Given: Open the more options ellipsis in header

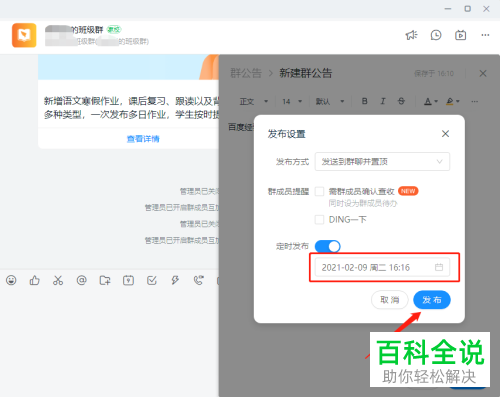Looking at the screenshot, I should click(x=485, y=35).
